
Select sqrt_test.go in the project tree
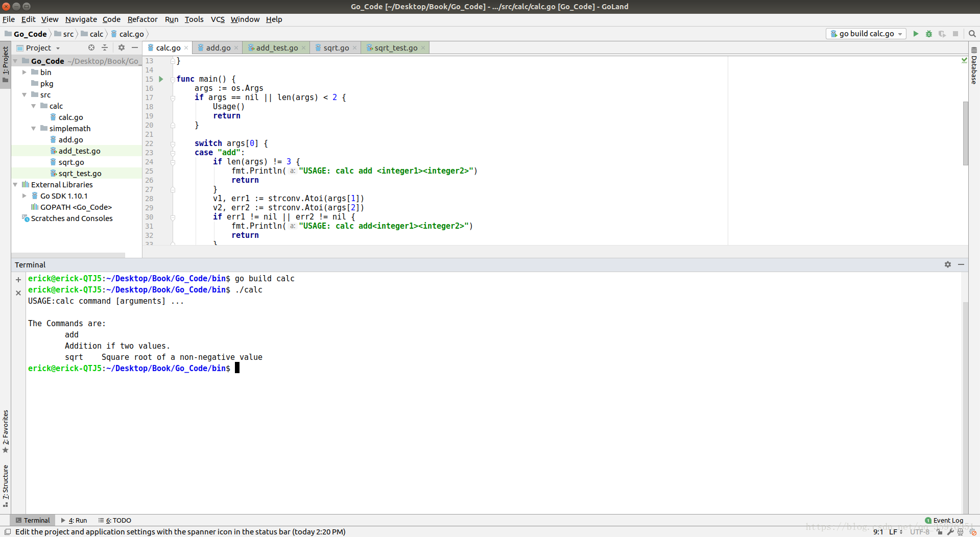click(x=76, y=174)
